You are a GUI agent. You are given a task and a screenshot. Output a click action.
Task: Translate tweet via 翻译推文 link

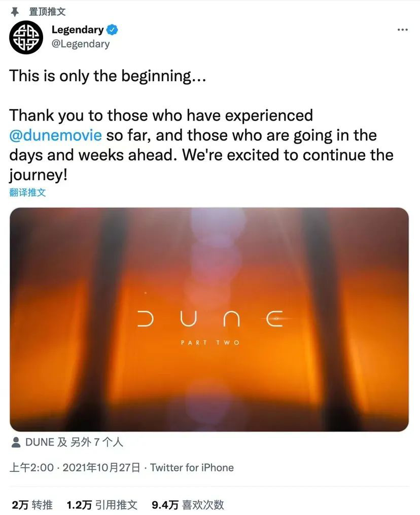(27, 193)
